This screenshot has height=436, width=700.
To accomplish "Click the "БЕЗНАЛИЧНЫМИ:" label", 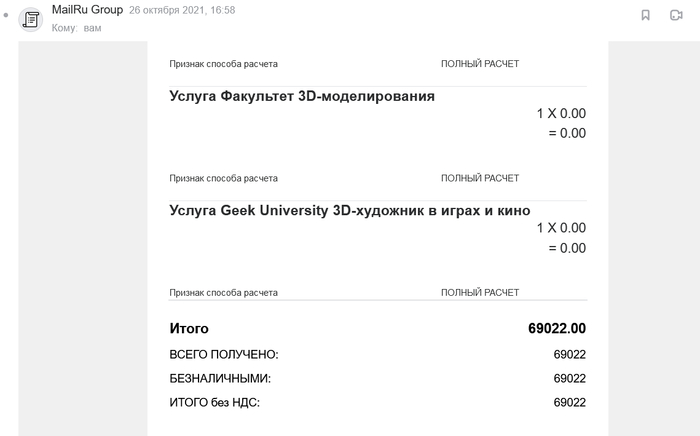I will [220, 378].
